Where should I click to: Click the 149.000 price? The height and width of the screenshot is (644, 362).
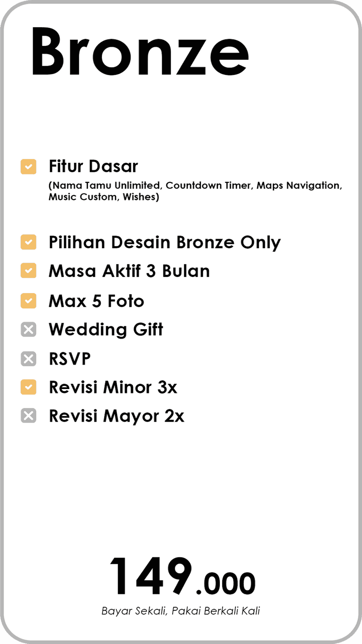click(182, 577)
